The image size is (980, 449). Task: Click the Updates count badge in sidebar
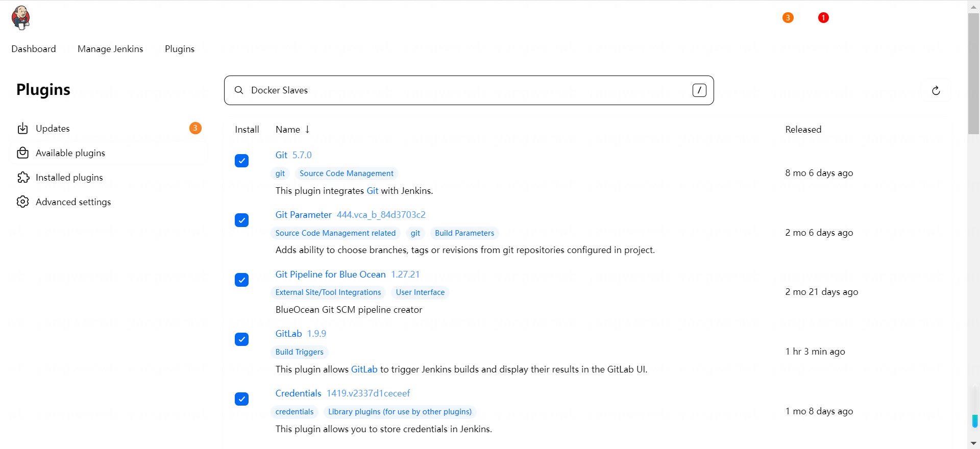coord(195,128)
